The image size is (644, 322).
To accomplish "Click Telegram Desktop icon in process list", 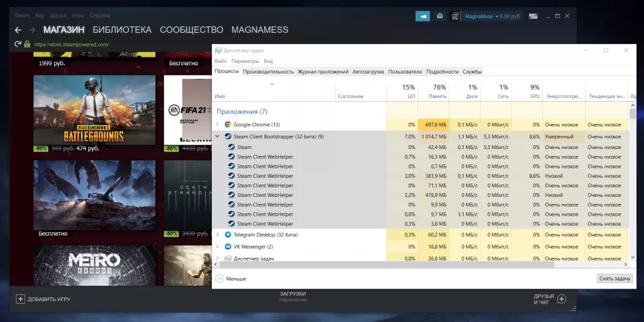I will pyautogui.click(x=228, y=235).
